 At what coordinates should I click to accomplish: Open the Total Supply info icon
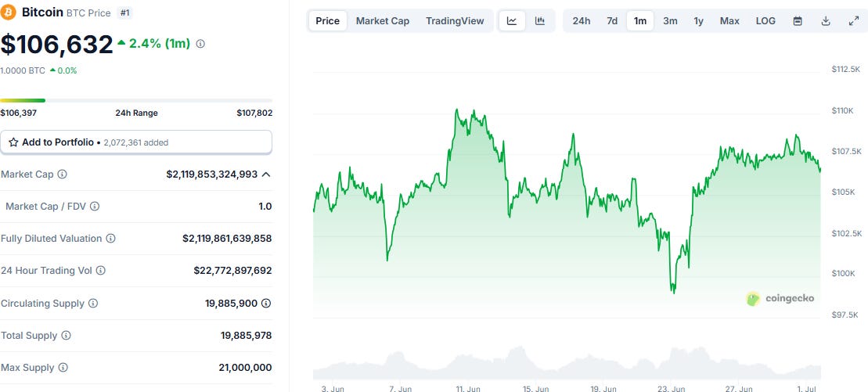(66, 336)
